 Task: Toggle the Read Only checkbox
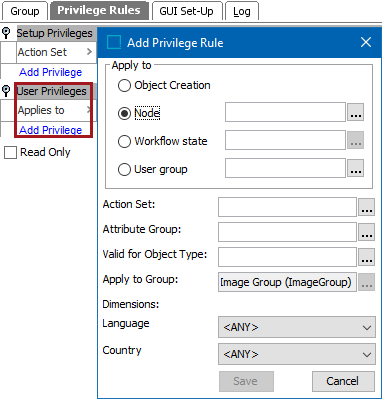pos(10,153)
